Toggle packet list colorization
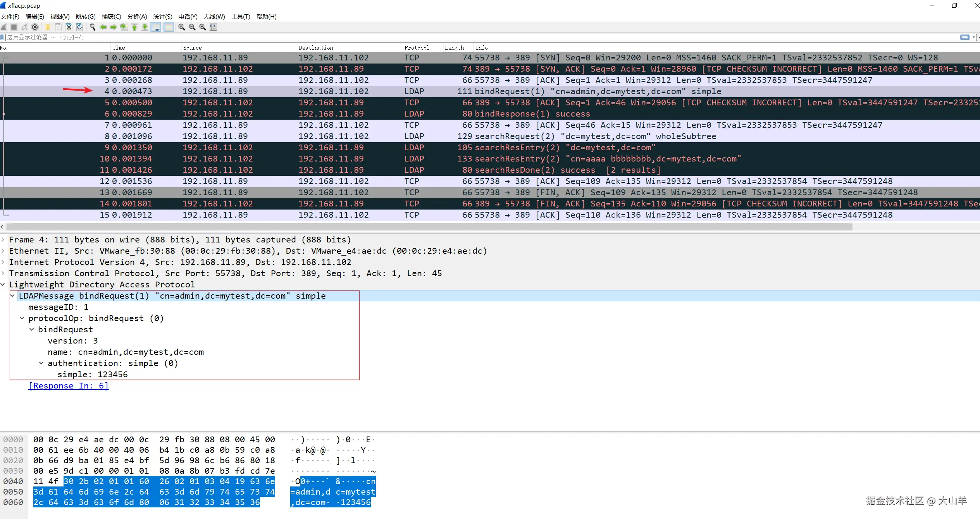Screen dimensions: 980x519 [169, 27]
